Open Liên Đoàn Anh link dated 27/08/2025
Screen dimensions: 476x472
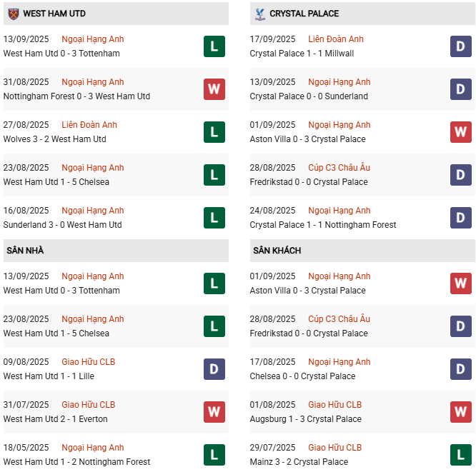[x=89, y=125]
